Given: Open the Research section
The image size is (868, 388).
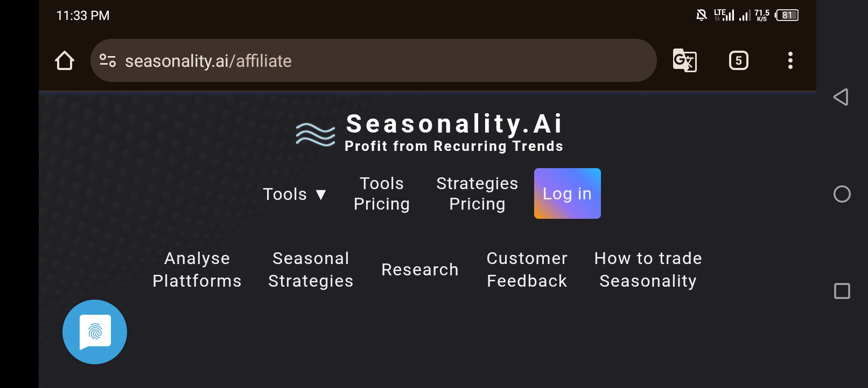Looking at the screenshot, I should (x=420, y=269).
